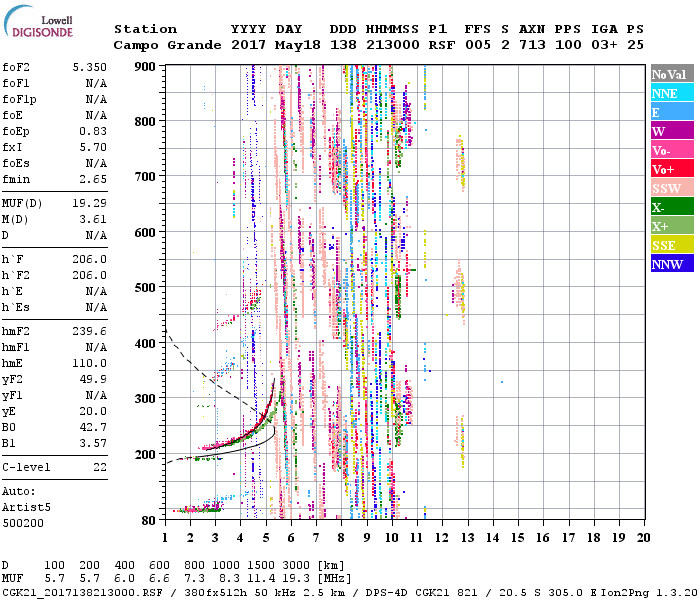Click the IGA value 03+
This screenshot has width=700, height=600.
click(x=604, y=45)
